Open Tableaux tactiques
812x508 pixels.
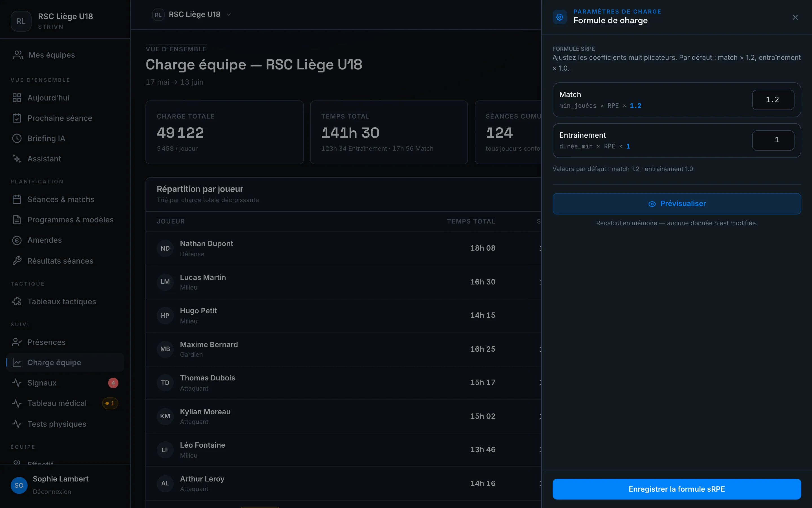(65, 301)
